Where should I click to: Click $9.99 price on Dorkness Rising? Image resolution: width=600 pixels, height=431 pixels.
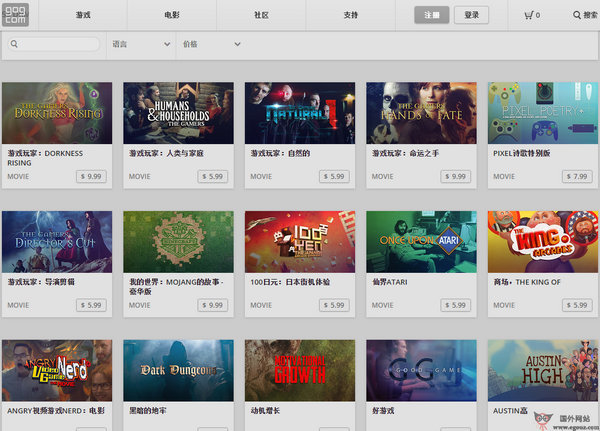[x=91, y=176]
